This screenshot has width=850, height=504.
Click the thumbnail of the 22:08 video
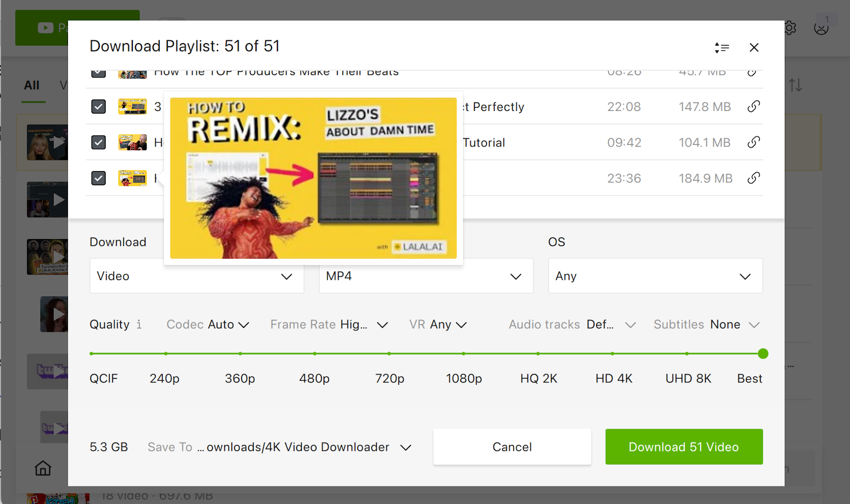tap(132, 107)
